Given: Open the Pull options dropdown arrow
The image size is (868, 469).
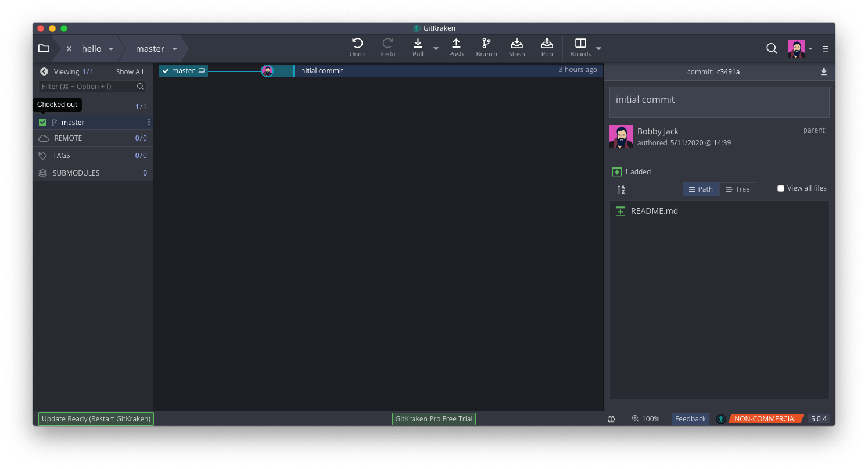Looking at the screenshot, I should 436,49.
